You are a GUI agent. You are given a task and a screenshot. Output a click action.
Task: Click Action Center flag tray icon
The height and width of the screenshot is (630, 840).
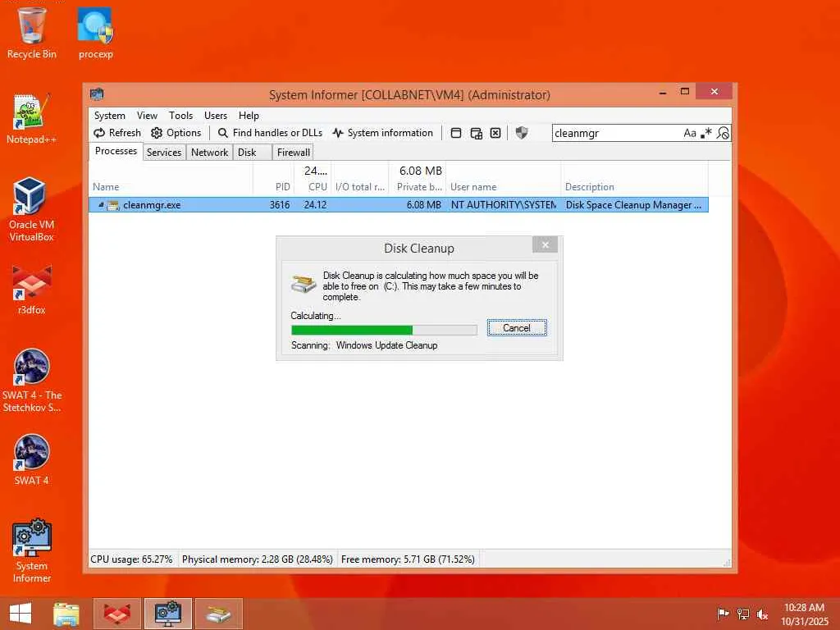coord(723,614)
